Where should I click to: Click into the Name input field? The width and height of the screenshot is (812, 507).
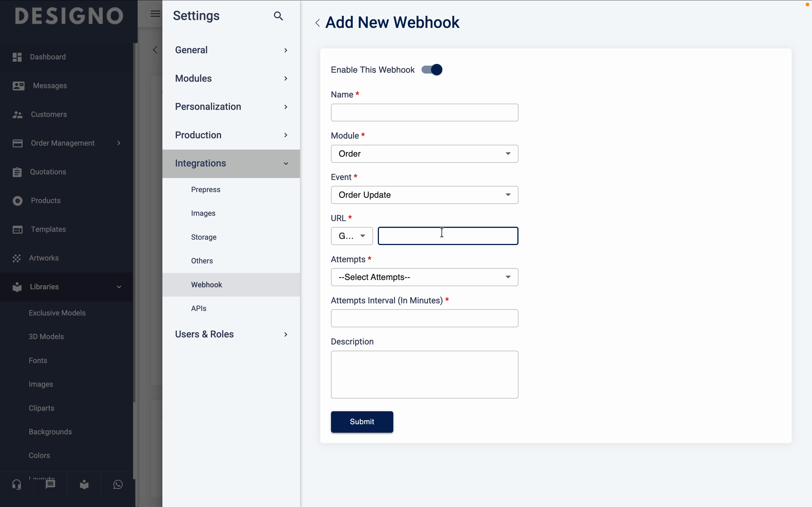tap(424, 113)
